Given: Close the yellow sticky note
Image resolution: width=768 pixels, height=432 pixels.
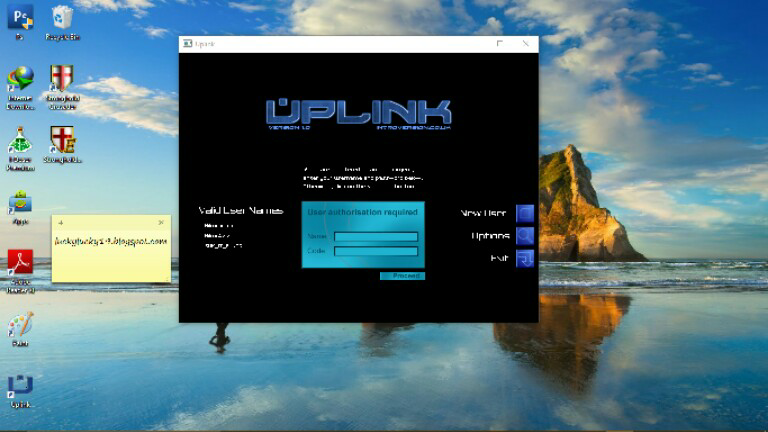Looking at the screenshot, I should pos(161,222).
